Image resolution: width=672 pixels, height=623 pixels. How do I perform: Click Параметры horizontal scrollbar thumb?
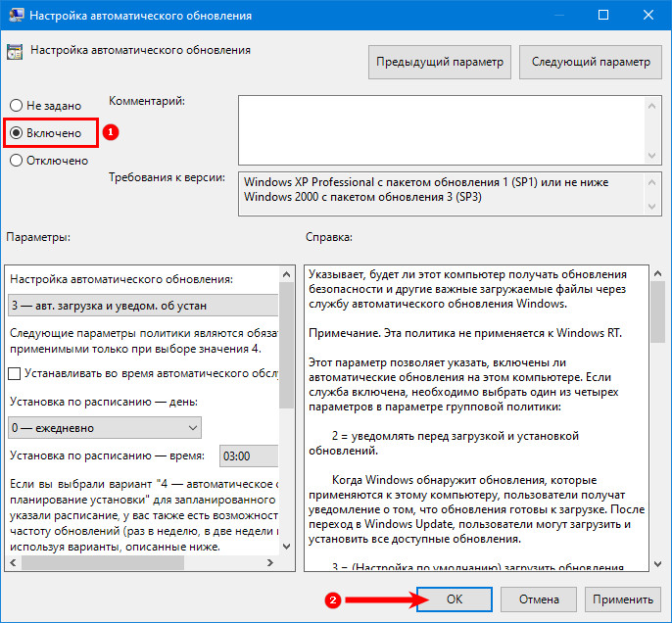pos(103,562)
